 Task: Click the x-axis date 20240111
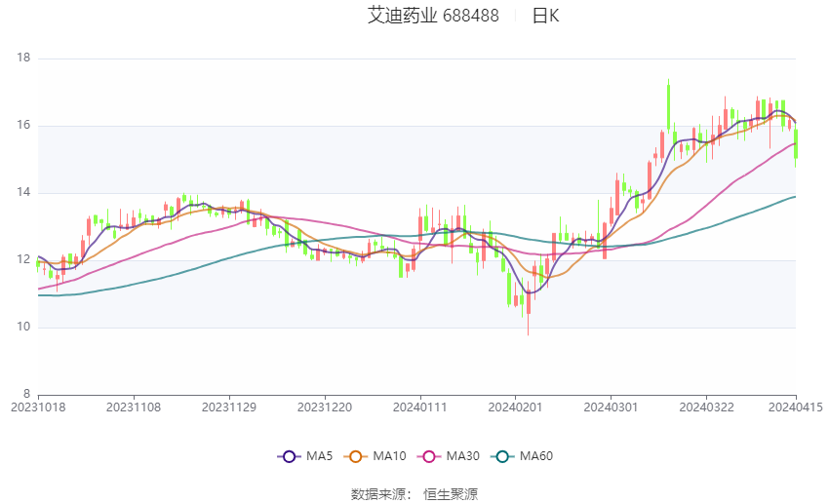[x=420, y=407]
